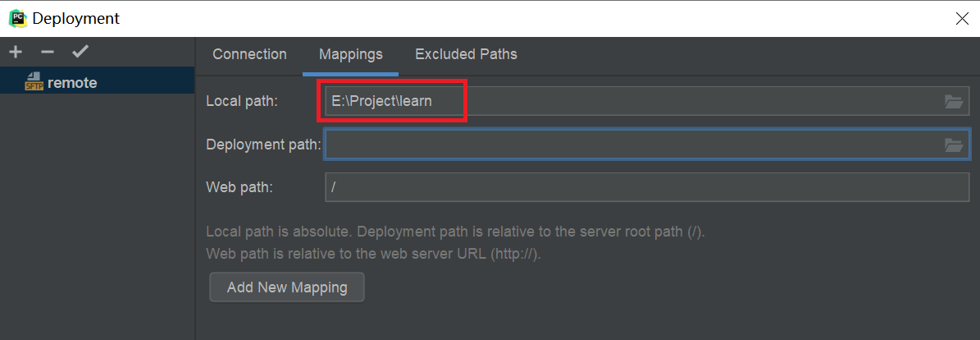The width and height of the screenshot is (980, 340).
Task: Remove the selected server with minus icon
Action: click(x=48, y=53)
